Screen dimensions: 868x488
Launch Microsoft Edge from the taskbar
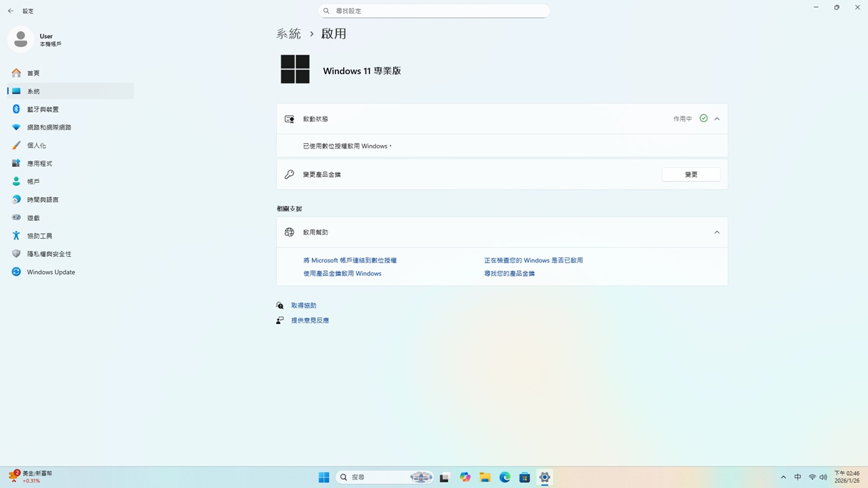click(x=505, y=477)
